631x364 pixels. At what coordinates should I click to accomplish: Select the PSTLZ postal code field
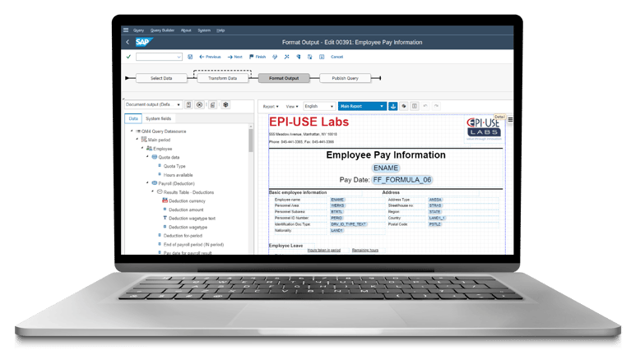pyautogui.click(x=434, y=224)
